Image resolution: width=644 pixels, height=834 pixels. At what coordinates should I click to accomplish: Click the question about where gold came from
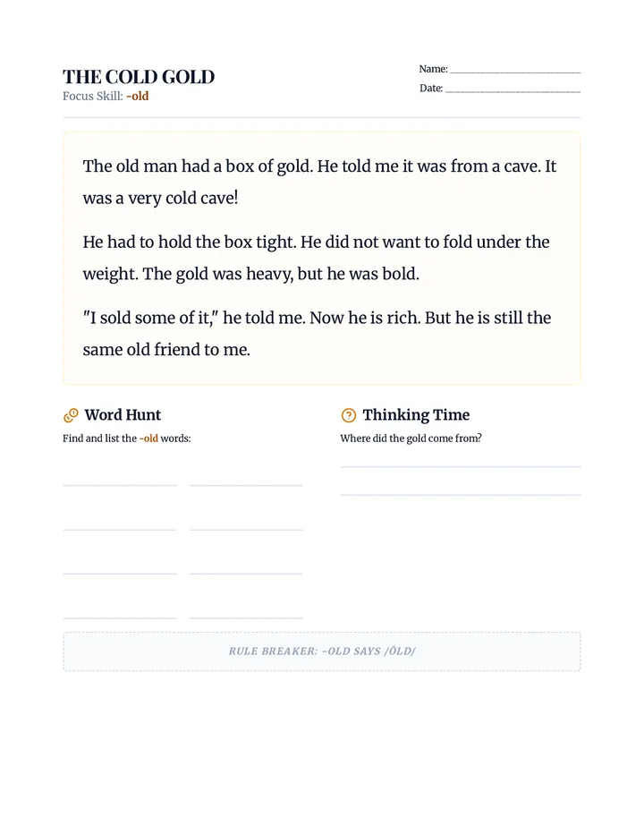tap(411, 438)
